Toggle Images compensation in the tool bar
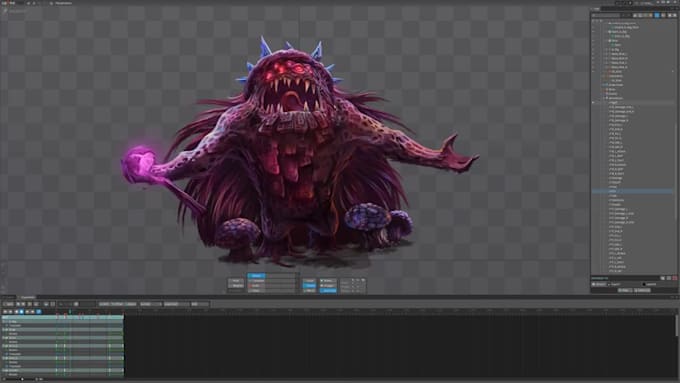680x383 pixels. [x=328, y=285]
